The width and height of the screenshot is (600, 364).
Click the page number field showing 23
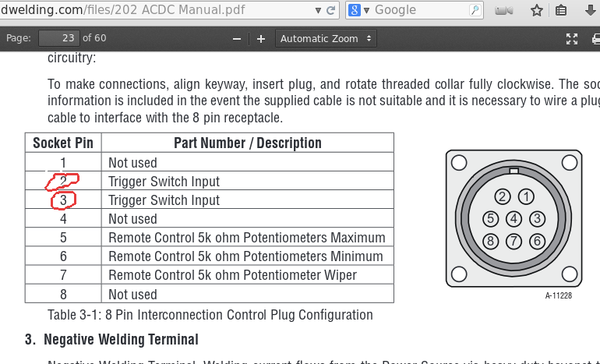tap(58, 38)
